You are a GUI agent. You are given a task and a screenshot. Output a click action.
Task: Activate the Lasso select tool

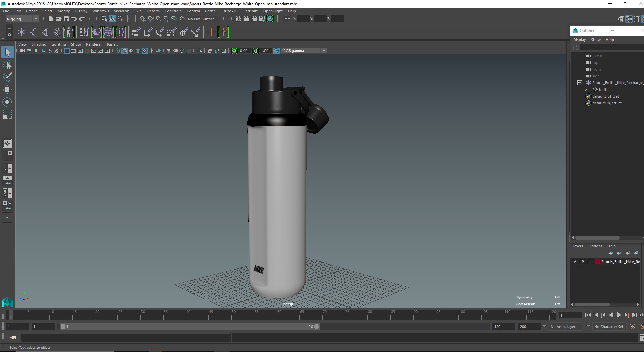[7, 65]
